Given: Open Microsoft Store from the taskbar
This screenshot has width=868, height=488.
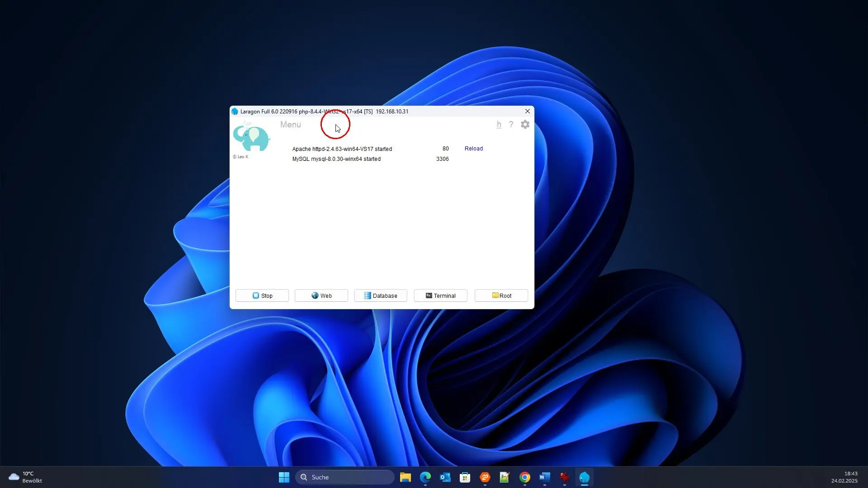Looking at the screenshot, I should click(x=465, y=477).
